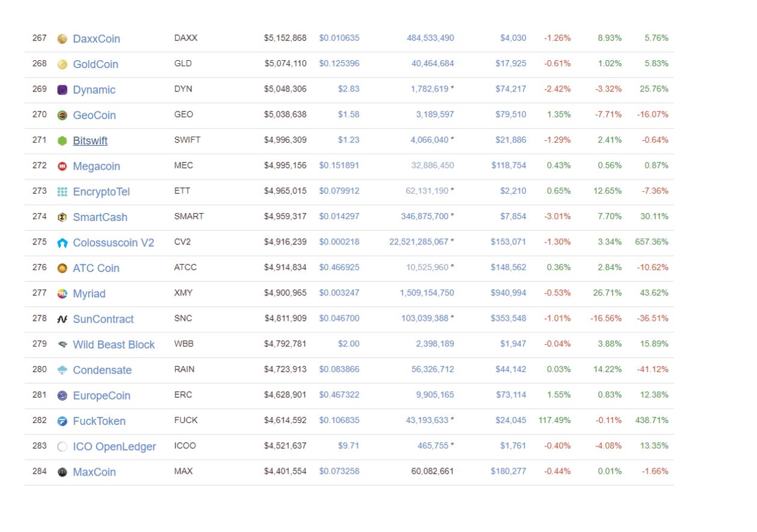Click Megacoin volume $118,754
757x532 pixels.
(509, 165)
